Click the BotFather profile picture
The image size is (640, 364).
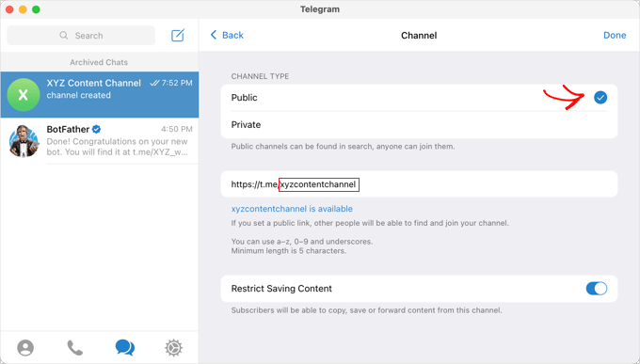coord(24,141)
